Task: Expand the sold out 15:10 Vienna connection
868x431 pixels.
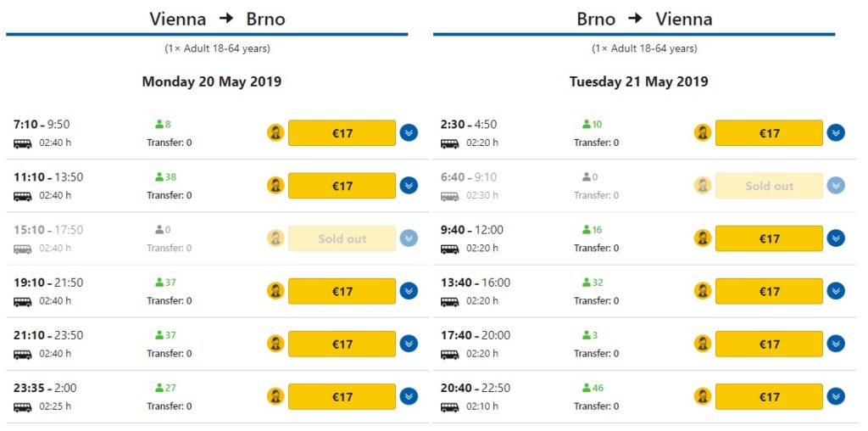Action: click(409, 238)
